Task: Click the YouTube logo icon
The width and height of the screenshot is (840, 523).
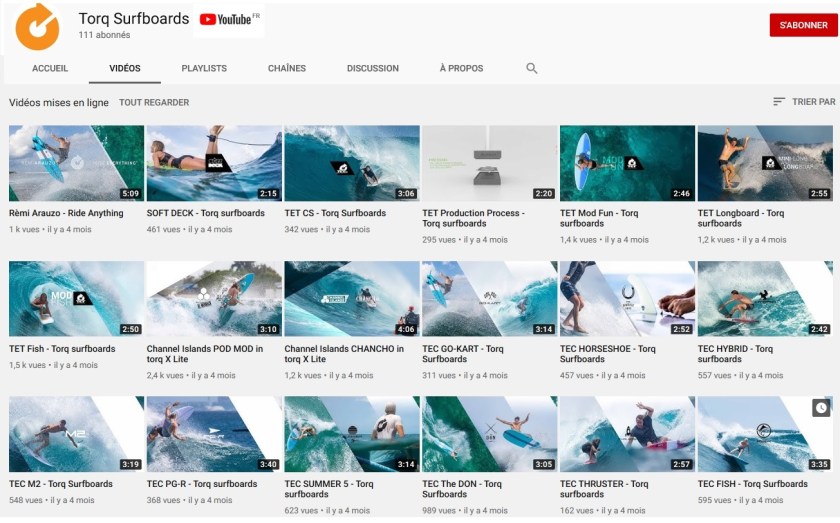Action: [226, 19]
